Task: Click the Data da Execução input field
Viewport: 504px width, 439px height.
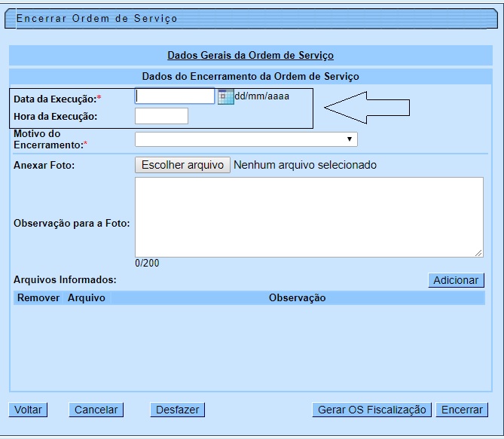Action: pyautogui.click(x=175, y=96)
